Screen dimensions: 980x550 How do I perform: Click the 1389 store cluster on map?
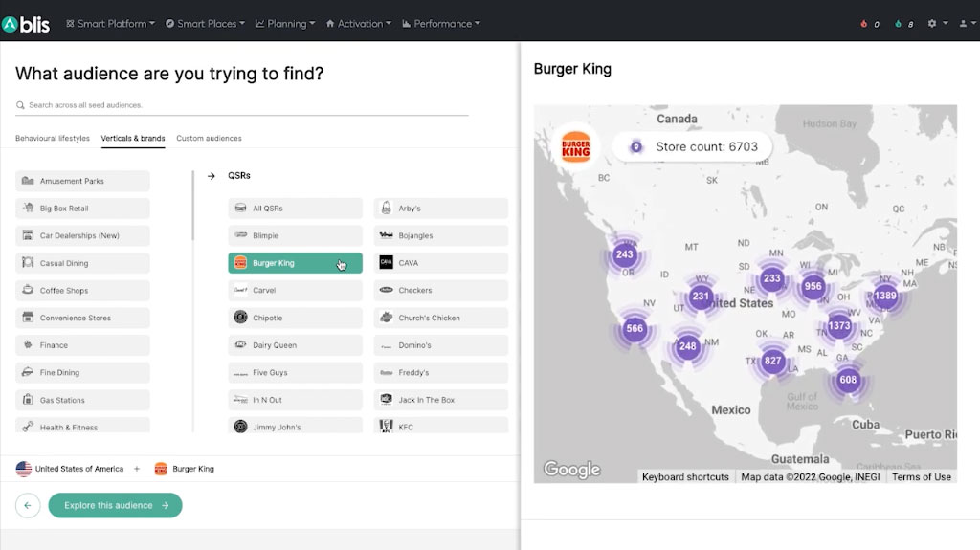tap(885, 296)
